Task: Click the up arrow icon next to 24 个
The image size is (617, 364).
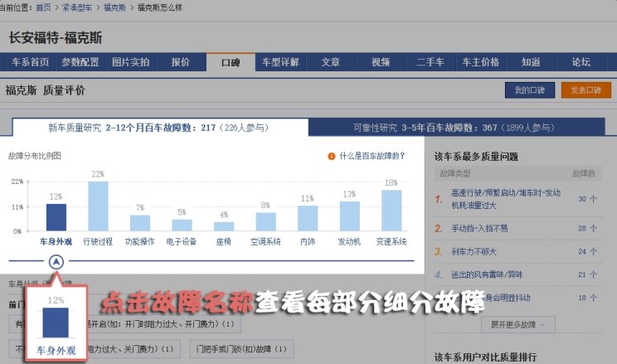Action: (x=594, y=251)
